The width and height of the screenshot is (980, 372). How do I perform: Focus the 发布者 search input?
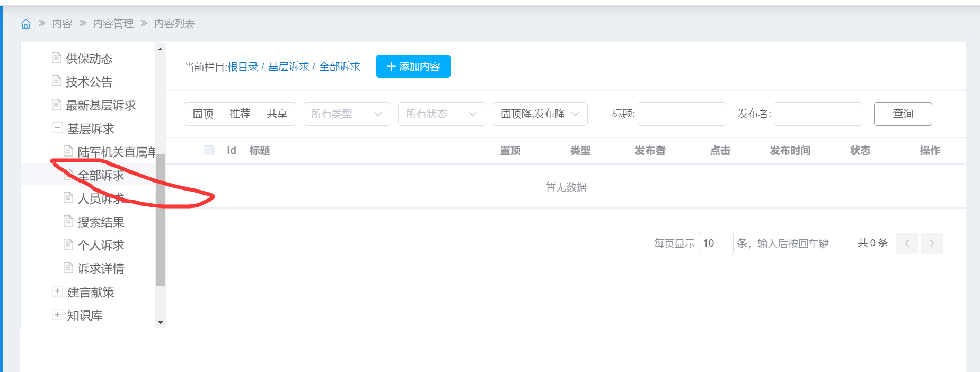[x=818, y=114]
